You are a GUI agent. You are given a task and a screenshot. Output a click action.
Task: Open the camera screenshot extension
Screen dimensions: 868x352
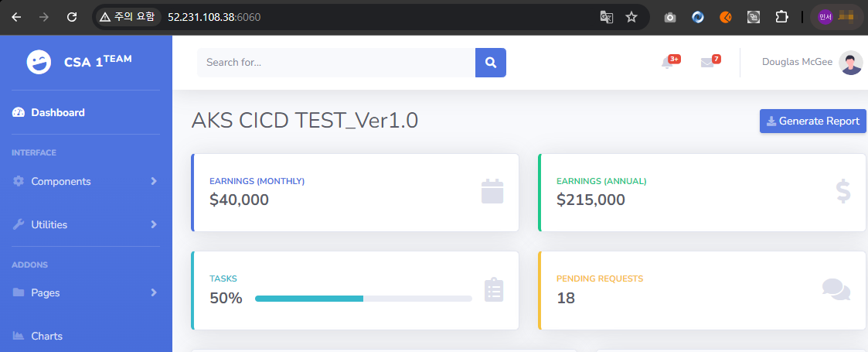click(670, 17)
